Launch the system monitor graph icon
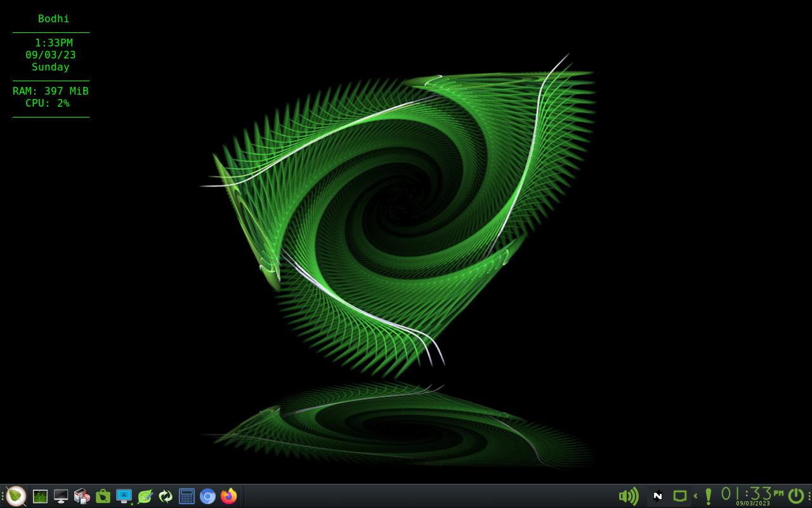 click(x=40, y=496)
